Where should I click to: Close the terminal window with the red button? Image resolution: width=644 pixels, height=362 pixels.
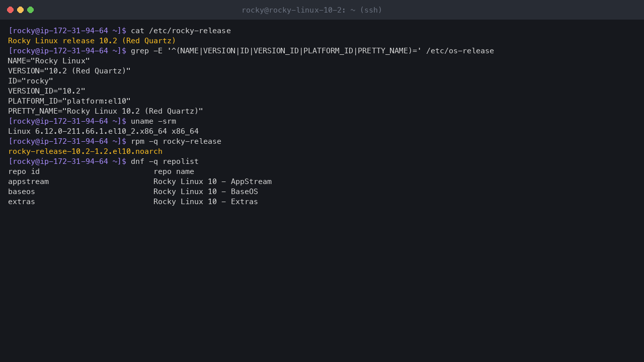[10, 10]
